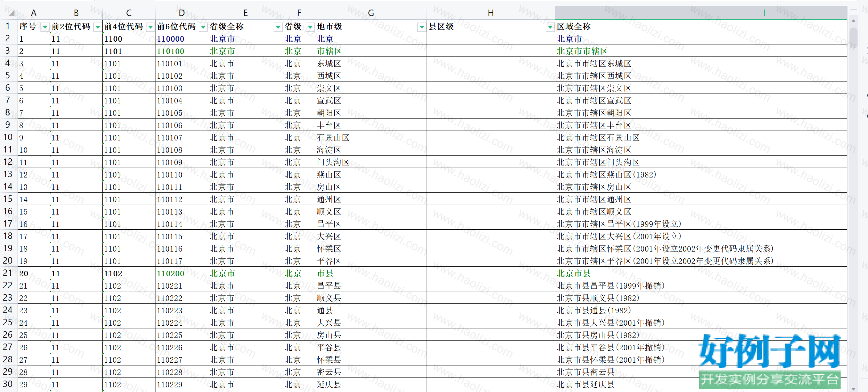Image resolution: width=868 pixels, height=392 pixels.
Task: Open the filter dropdown for 省级全称 column
Action: 278,27
